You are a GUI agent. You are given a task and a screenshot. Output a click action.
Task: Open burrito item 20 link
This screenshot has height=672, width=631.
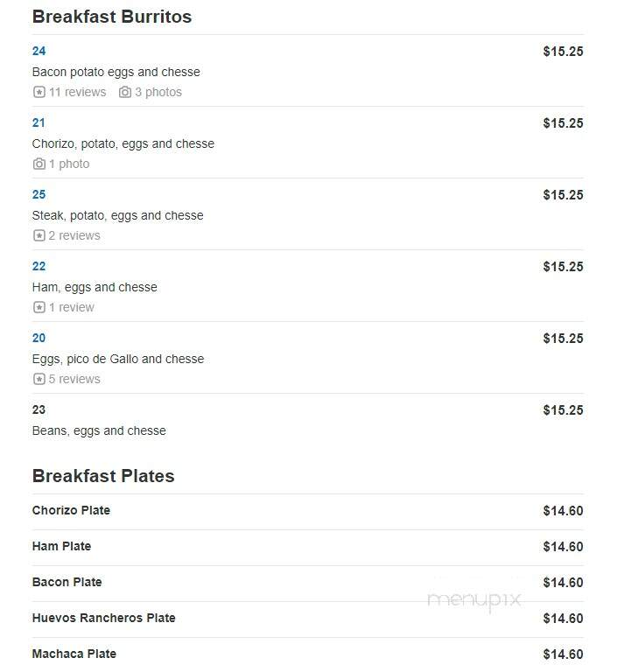pos(39,338)
